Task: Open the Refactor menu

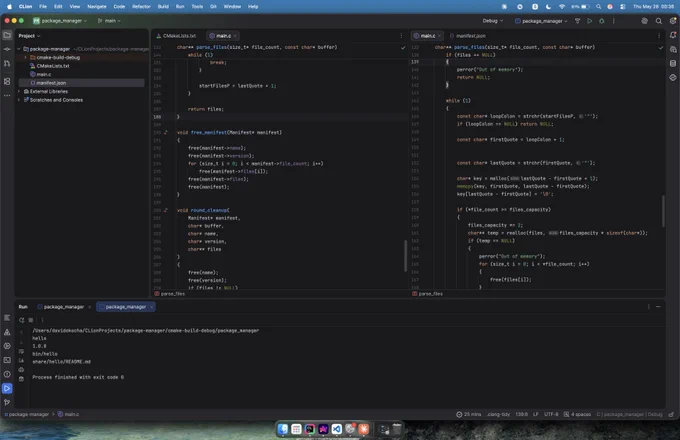Action: [x=141, y=7]
